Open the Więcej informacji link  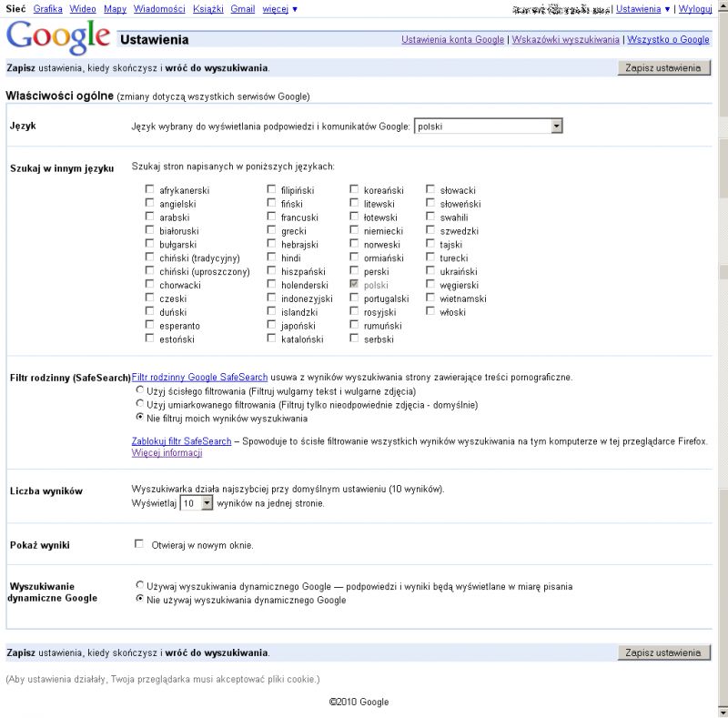point(167,453)
